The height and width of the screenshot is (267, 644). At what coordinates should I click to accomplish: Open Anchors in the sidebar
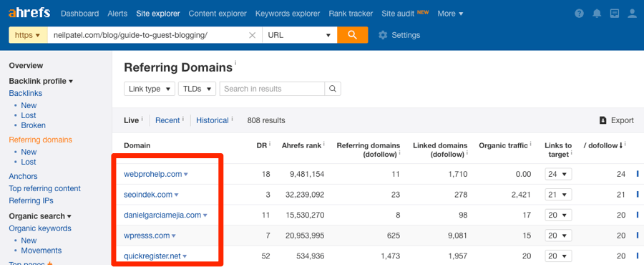point(23,176)
